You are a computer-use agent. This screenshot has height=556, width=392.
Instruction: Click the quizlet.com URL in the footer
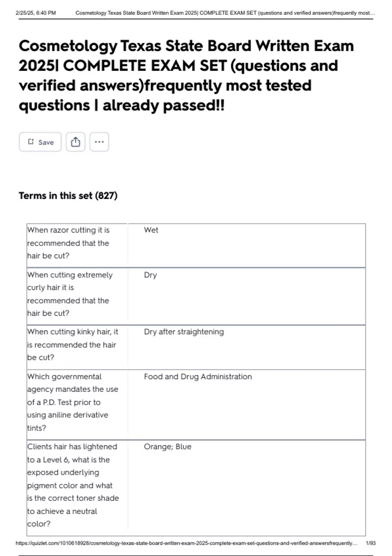pyautogui.click(x=186, y=543)
